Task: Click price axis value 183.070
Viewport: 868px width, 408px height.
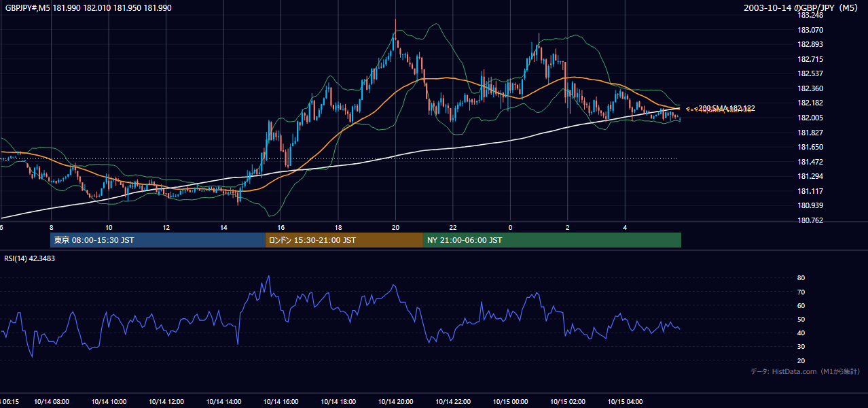Action: pyautogui.click(x=811, y=30)
